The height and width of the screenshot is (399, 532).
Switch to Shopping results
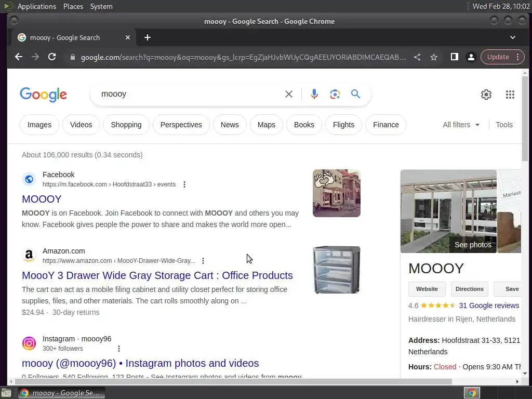click(126, 125)
